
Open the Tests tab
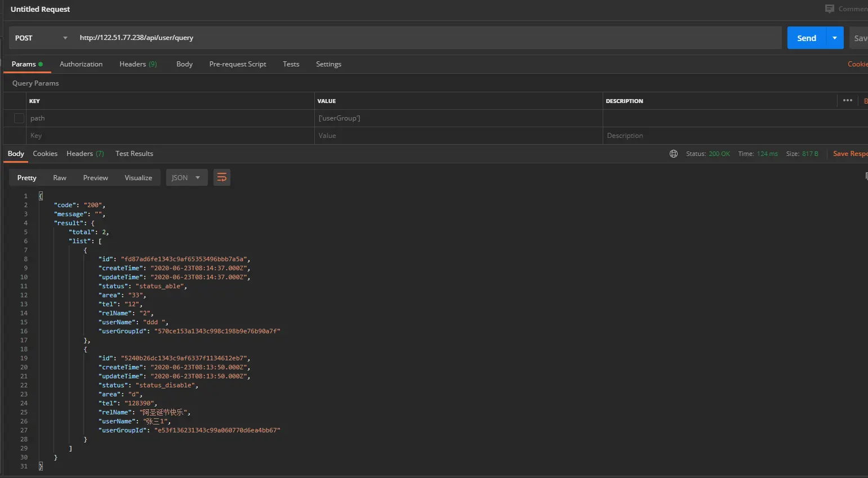[x=291, y=64]
